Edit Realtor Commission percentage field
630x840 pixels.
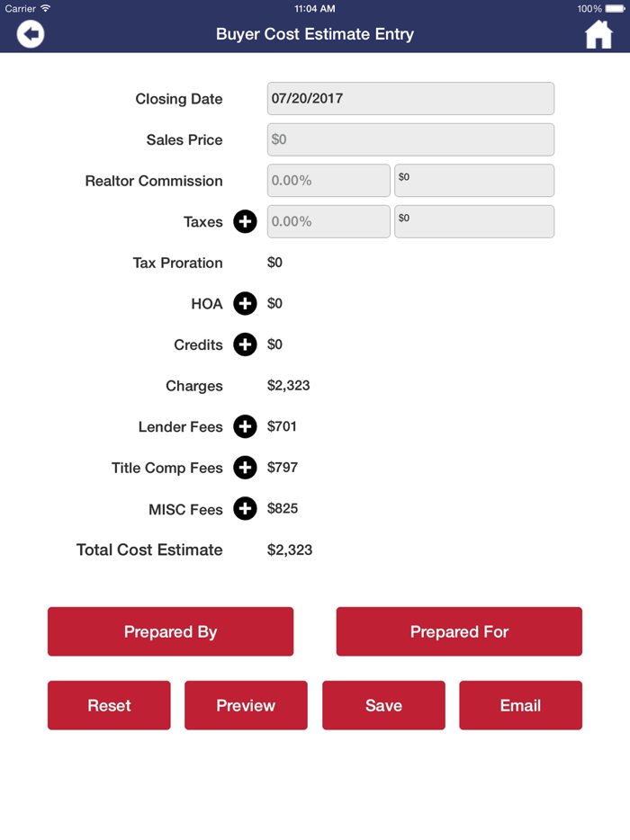click(328, 181)
